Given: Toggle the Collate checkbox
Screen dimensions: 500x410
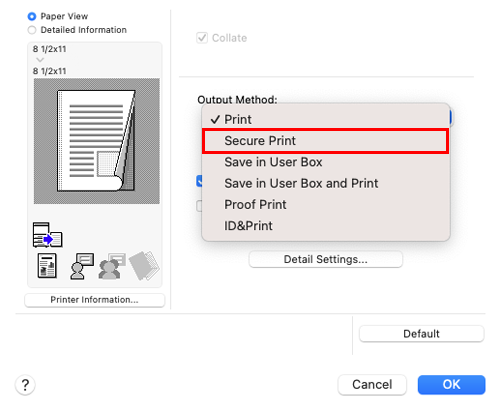Looking at the screenshot, I should (202, 38).
